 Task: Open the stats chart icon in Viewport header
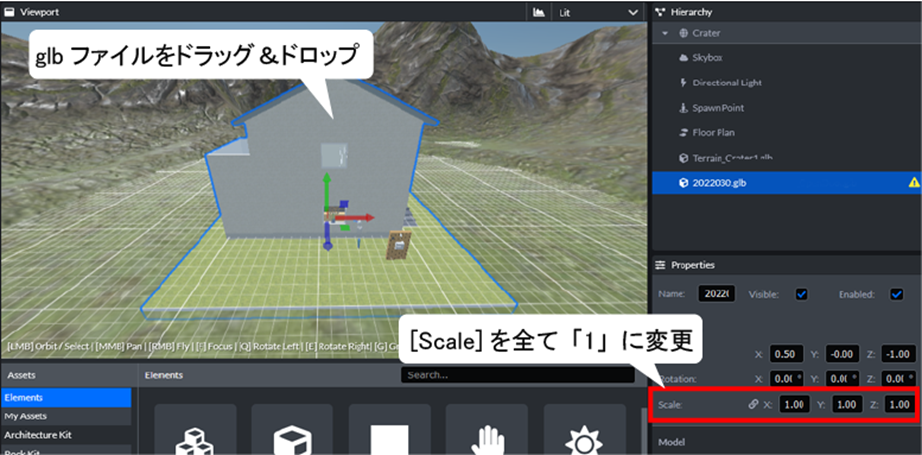click(x=539, y=12)
